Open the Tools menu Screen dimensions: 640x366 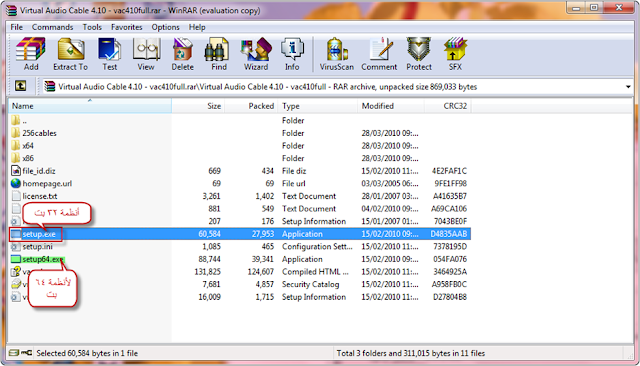click(92, 27)
